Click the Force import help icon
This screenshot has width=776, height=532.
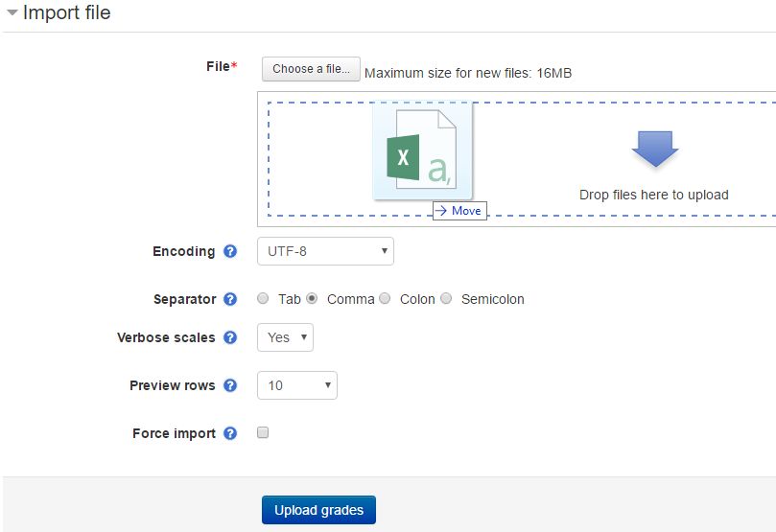230,433
